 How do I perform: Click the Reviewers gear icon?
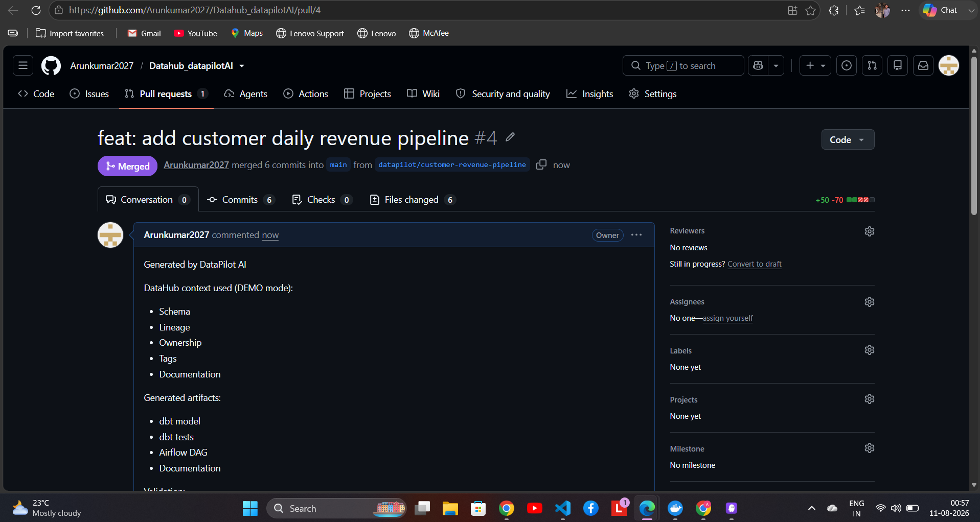coord(870,231)
